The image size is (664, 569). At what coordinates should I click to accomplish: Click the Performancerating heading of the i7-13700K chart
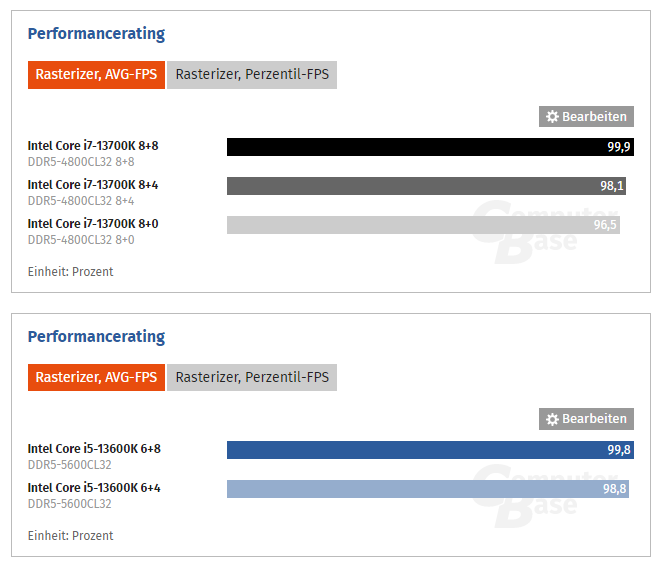pos(96,34)
